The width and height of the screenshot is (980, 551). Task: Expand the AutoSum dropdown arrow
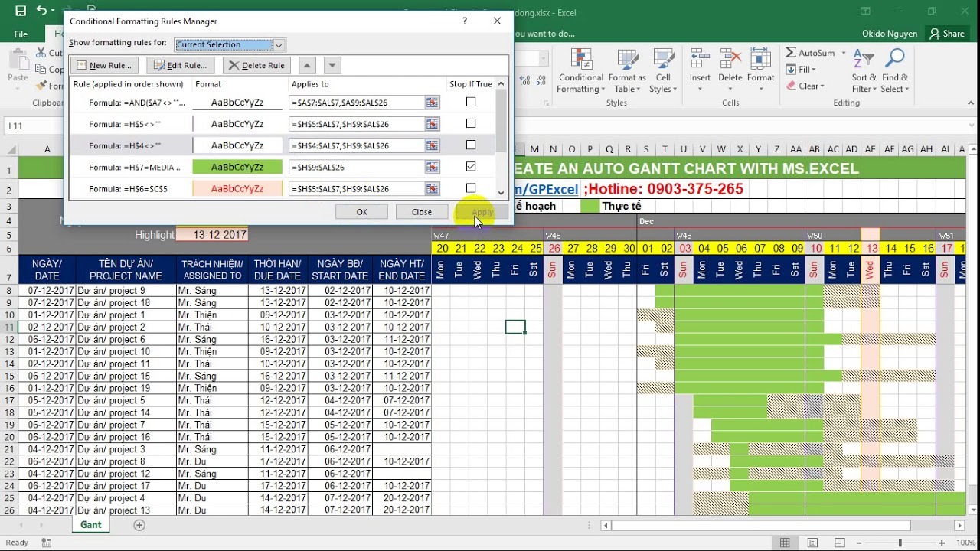tap(844, 53)
